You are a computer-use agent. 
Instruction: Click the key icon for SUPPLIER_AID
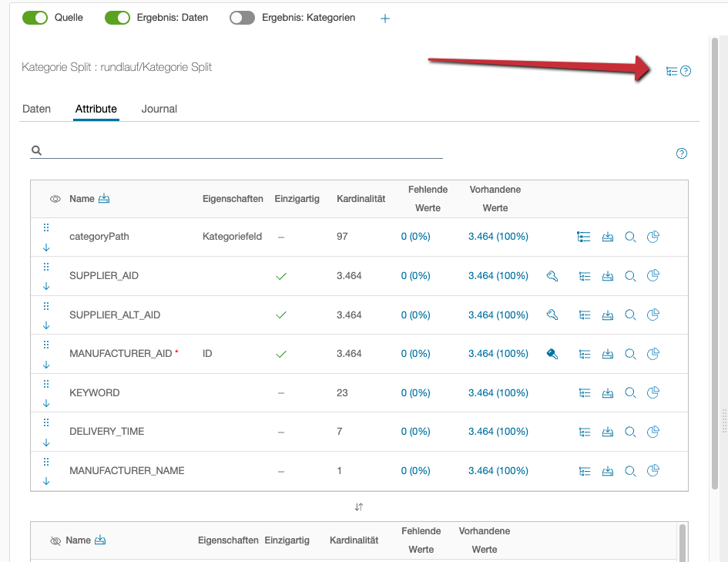click(x=552, y=276)
